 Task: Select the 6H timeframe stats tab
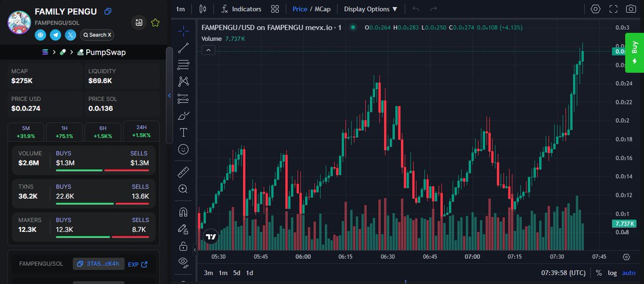pyautogui.click(x=103, y=132)
